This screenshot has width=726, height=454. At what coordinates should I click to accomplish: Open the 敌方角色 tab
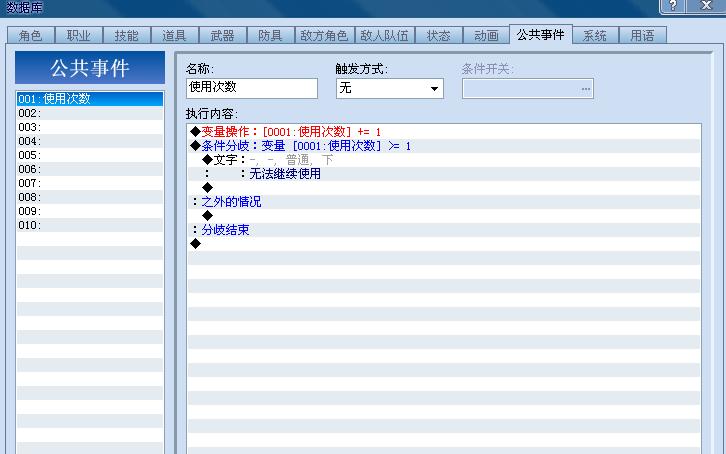point(324,36)
